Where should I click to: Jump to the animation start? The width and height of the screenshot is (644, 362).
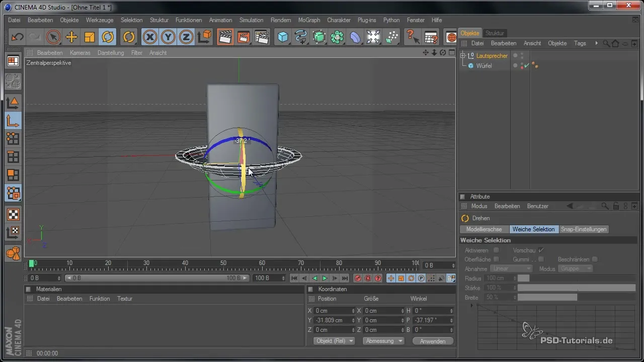294,278
